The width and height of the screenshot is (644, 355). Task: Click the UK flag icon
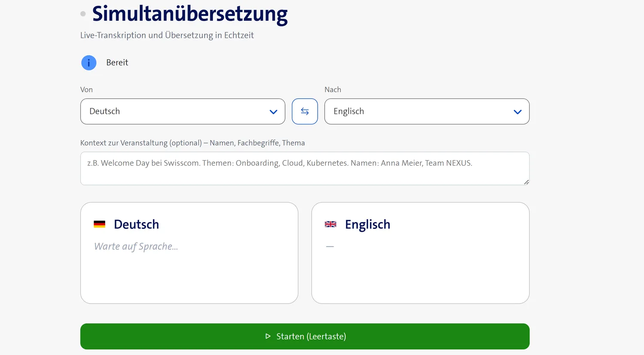331,224
